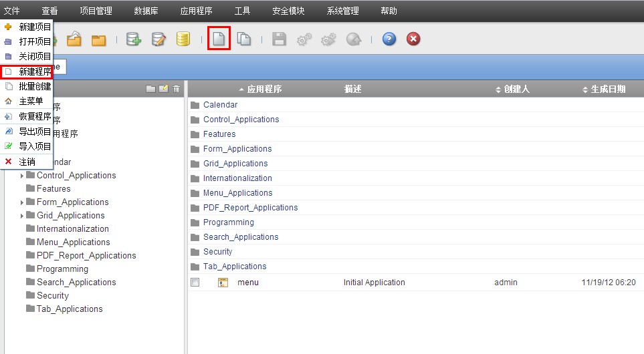Open the 文件 menu in menu bar
644x354 pixels.
tap(12, 11)
